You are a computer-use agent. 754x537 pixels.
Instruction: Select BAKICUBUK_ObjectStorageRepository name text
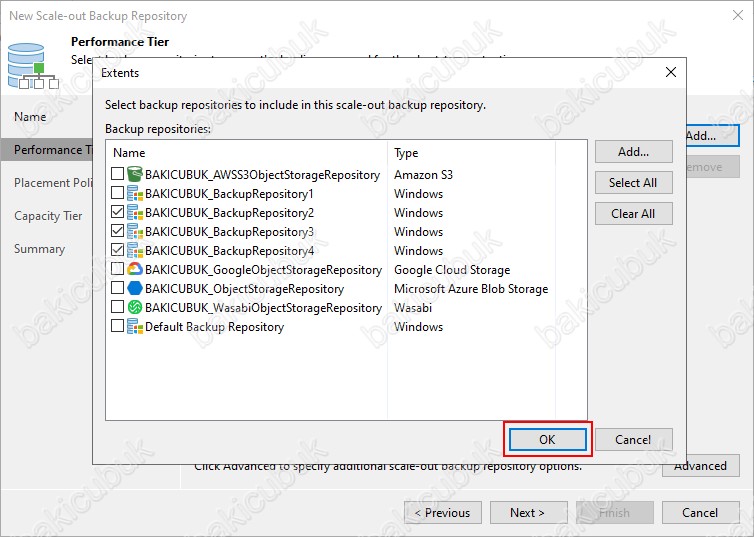coord(244,288)
